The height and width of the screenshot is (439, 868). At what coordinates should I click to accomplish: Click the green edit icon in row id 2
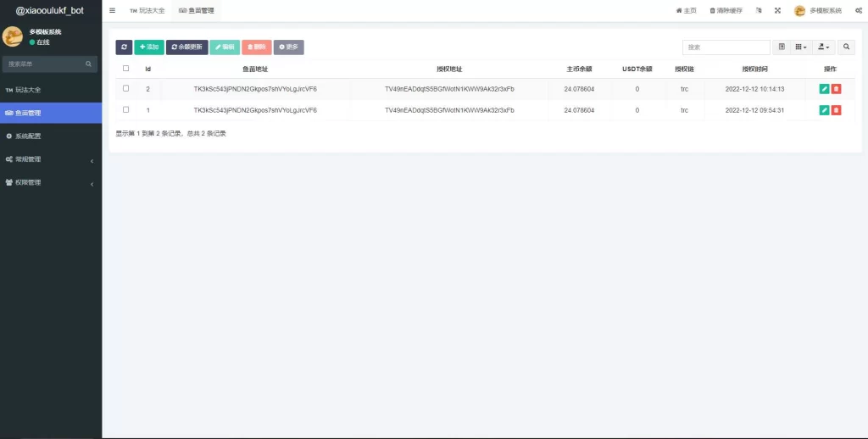[824, 88]
